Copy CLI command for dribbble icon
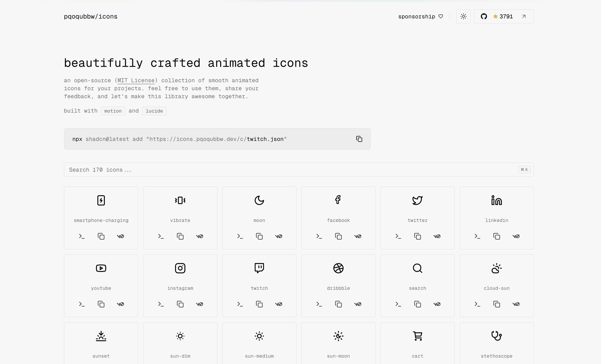Image resolution: width=601 pixels, height=364 pixels. point(319,304)
